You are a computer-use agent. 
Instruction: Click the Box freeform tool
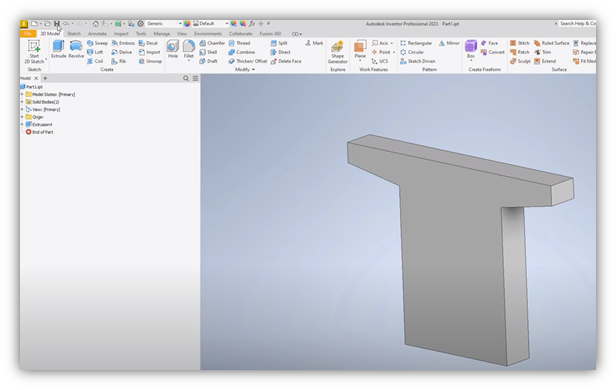(471, 49)
